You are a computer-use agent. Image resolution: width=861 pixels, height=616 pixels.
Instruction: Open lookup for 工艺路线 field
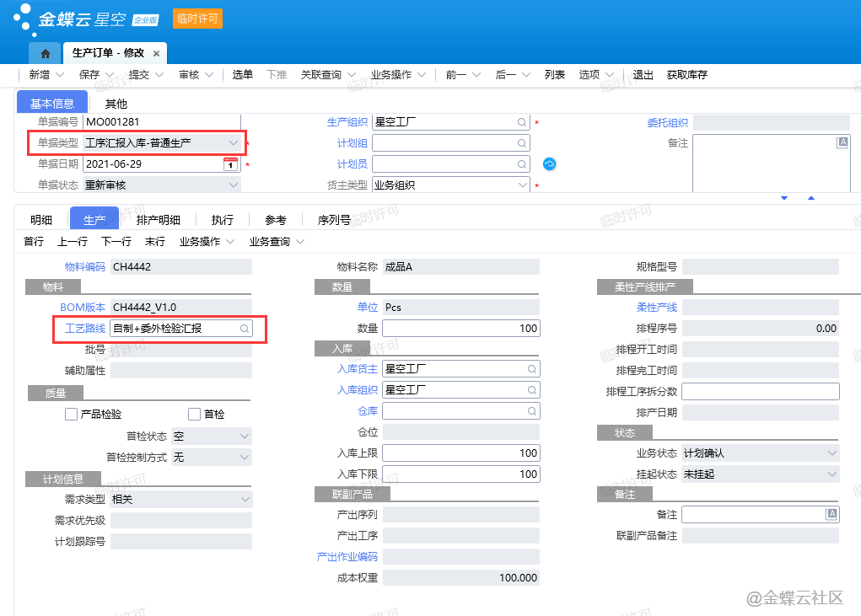(245, 329)
